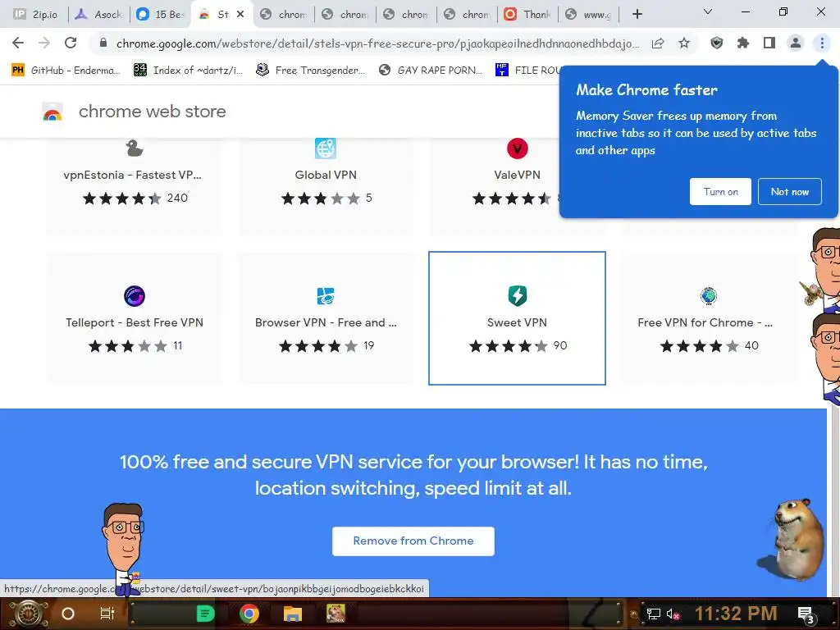
Task: Open the Extensions puzzle menu
Action: [x=742, y=43]
